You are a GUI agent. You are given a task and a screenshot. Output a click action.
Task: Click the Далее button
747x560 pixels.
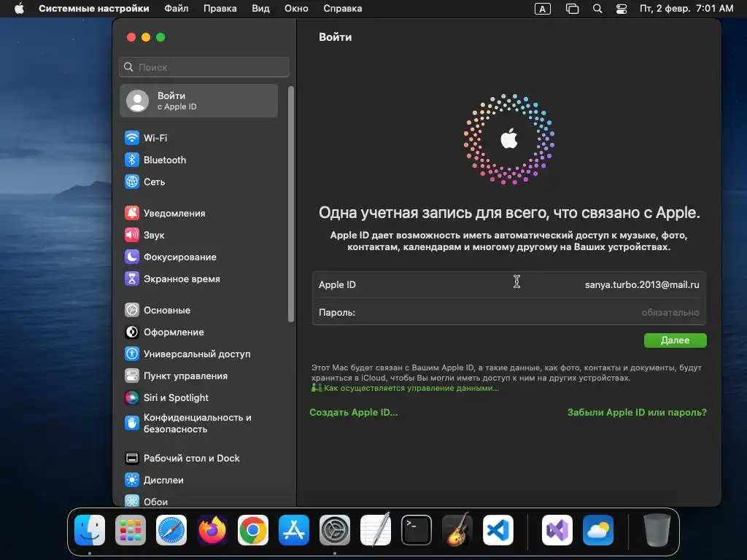675,340
